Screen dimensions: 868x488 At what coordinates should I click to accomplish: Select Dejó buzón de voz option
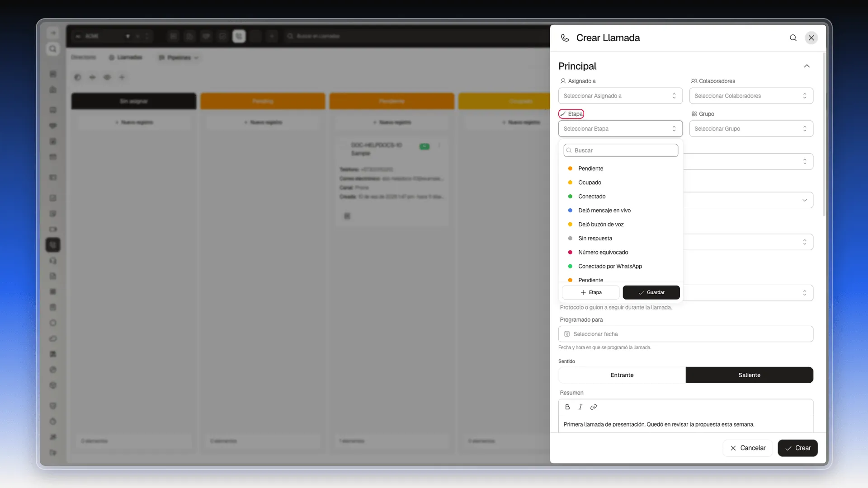[x=621, y=225]
